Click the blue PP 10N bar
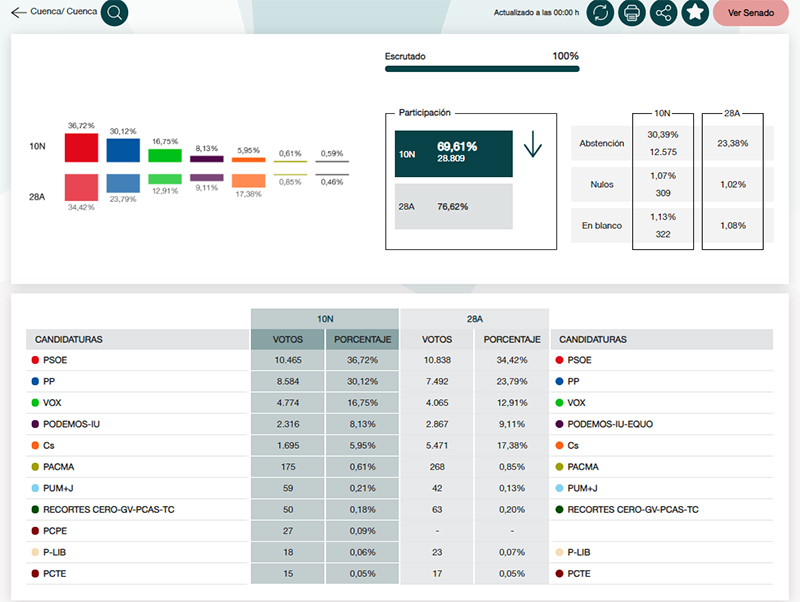800x602 pixels. [122, 150]
